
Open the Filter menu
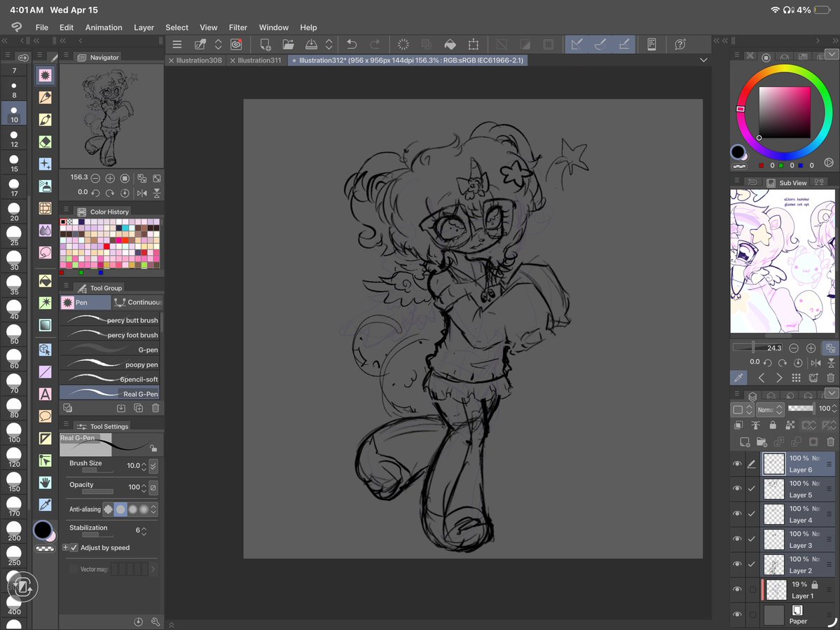(x=238, y=27)
